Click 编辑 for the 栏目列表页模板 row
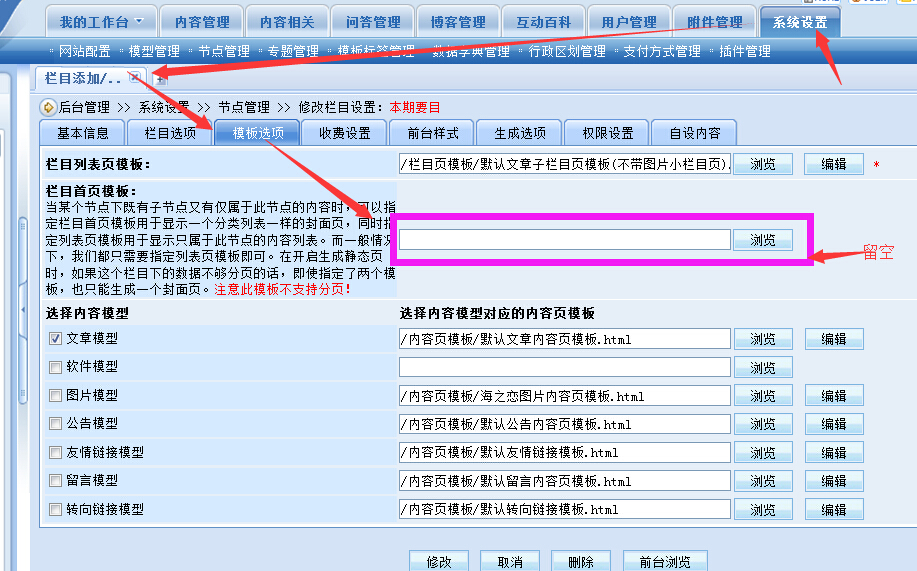Image resolution: width=917 pixels, height=571 pixels. (833, 164)
